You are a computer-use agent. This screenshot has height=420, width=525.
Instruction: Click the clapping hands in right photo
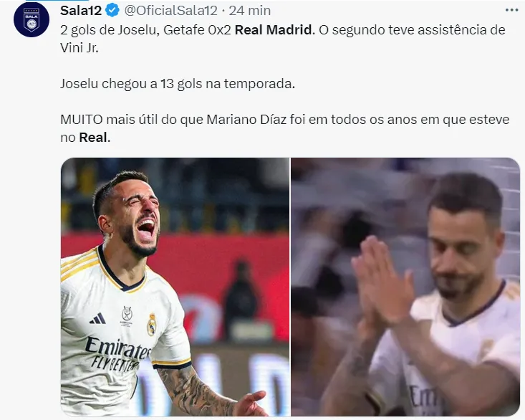(382, 282)
